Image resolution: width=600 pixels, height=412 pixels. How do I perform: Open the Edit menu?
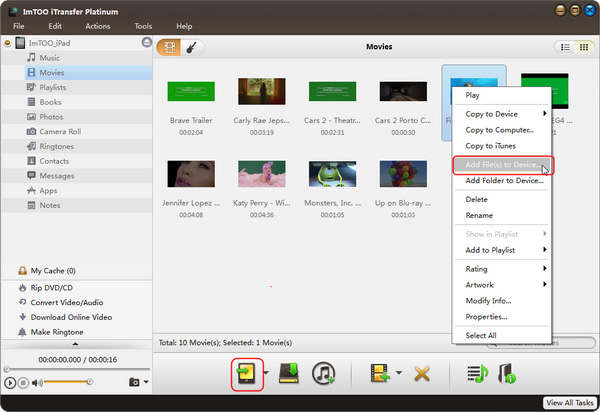pyautogui.click(x=55, y=26)
